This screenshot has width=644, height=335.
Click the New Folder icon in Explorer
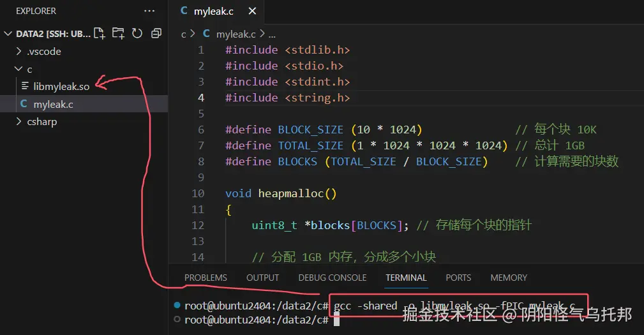tap(118, 33)
